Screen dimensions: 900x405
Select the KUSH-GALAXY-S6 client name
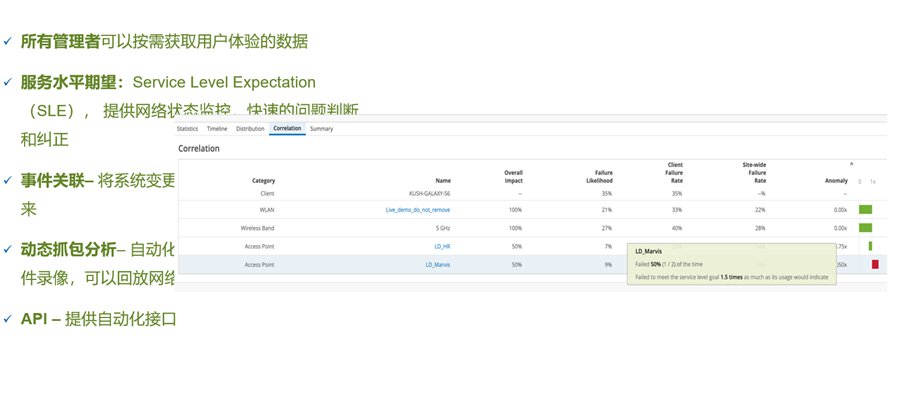[428, 192]
